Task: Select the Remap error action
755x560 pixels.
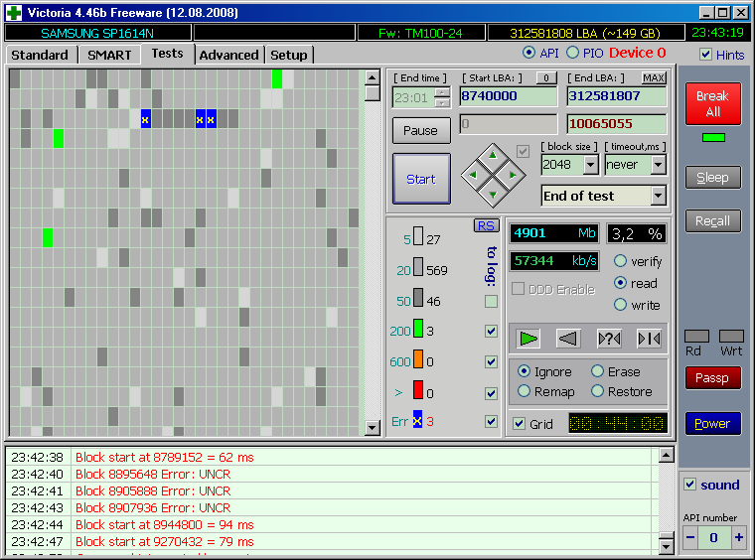Action: (524, 391)
